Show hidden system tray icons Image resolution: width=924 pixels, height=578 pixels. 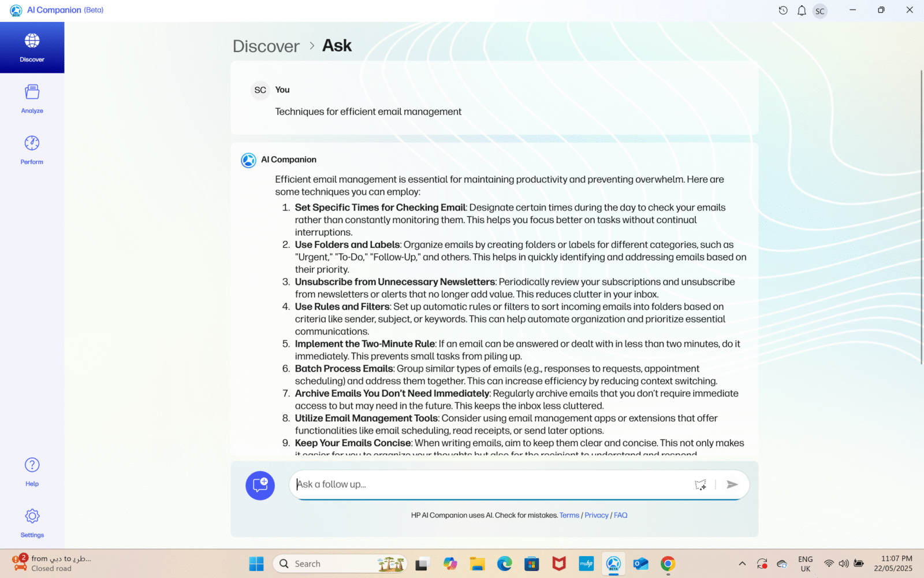(x=742, y=564)
